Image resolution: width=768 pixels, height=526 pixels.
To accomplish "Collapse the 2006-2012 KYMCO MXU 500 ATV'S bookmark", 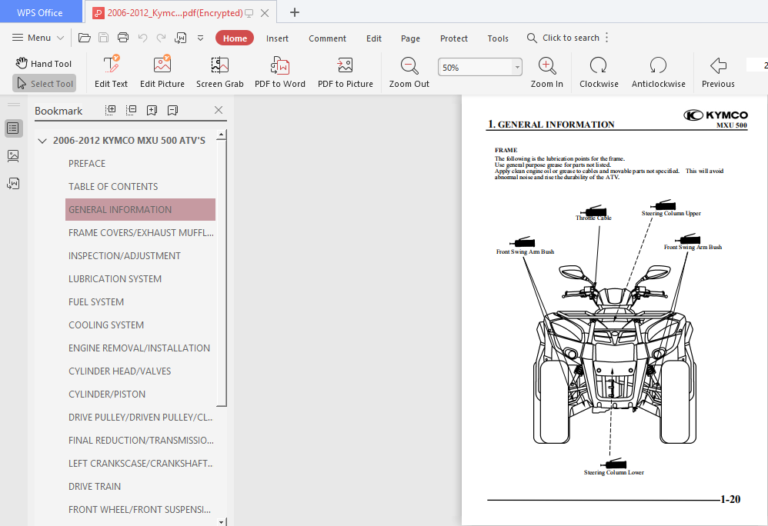I will pyautogui.click(x=42, y=141).
